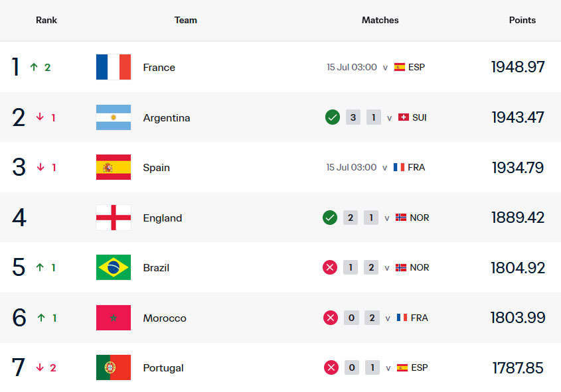Image resolution: width=561 pixels, height=392 pixels.
Task: Sort by the Points column header
Action: pos(522,20)
